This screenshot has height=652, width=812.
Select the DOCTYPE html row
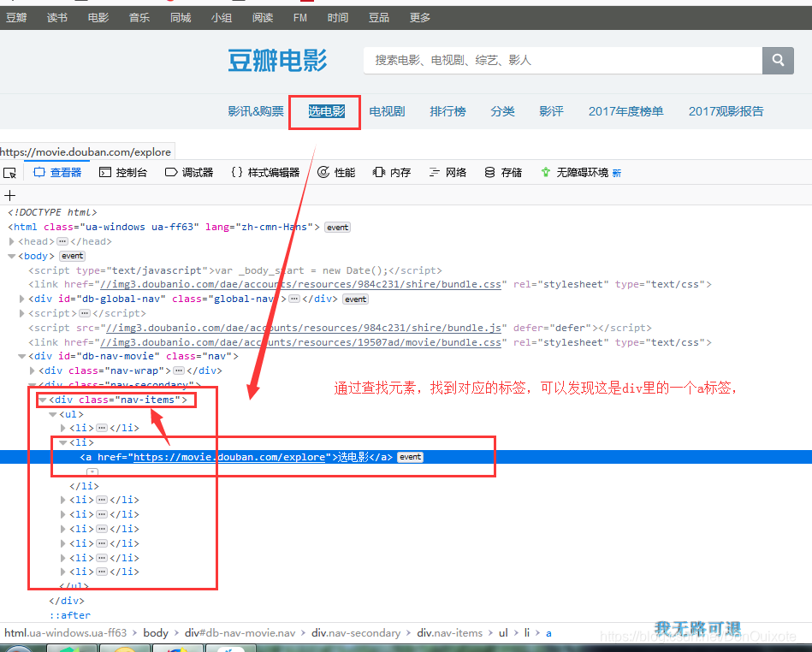52,212
